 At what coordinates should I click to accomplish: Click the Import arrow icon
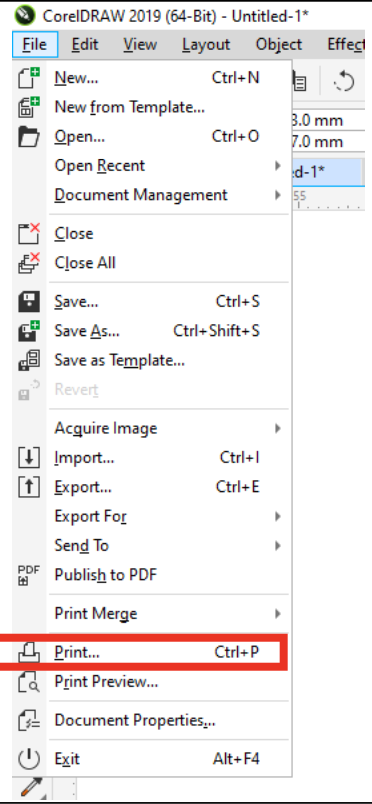(x=29, y=457)
